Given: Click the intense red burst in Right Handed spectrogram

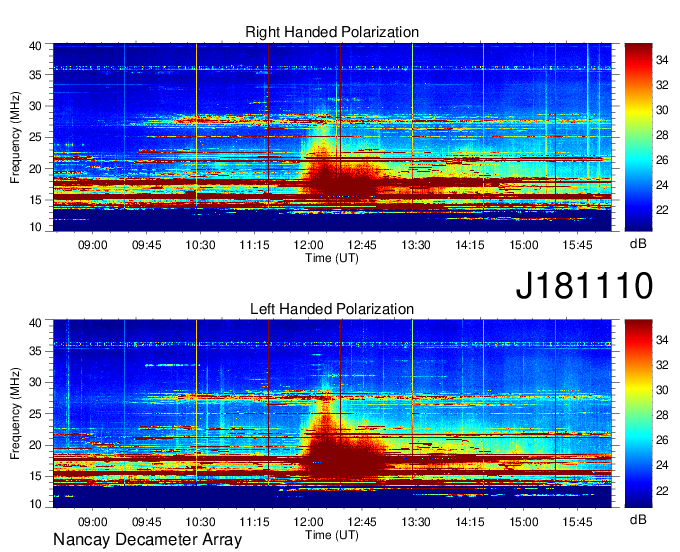Looking at the screenshot, I should point(340,178).
